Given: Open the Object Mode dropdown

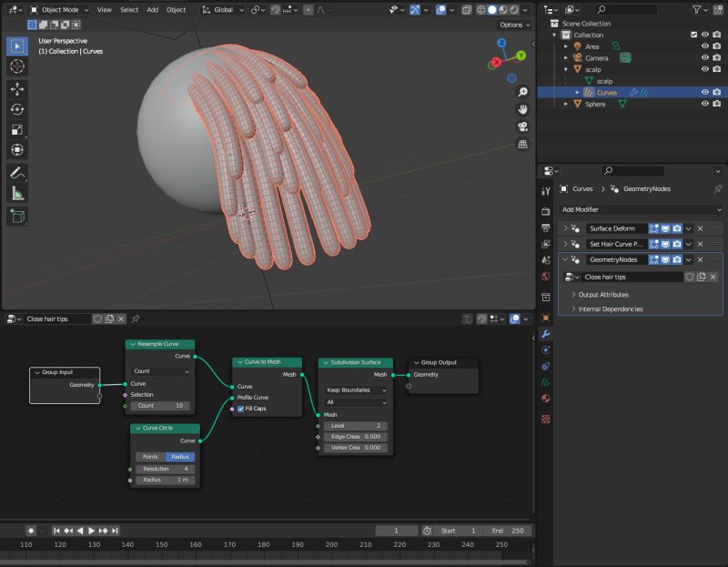Looking at the screenshot, I should point(62,10).
